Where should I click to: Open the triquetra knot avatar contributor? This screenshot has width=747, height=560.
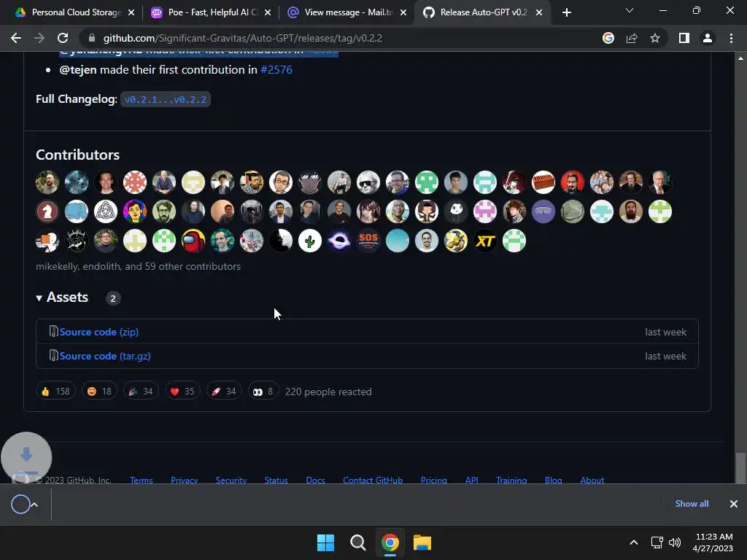click(x=105, y=211)
